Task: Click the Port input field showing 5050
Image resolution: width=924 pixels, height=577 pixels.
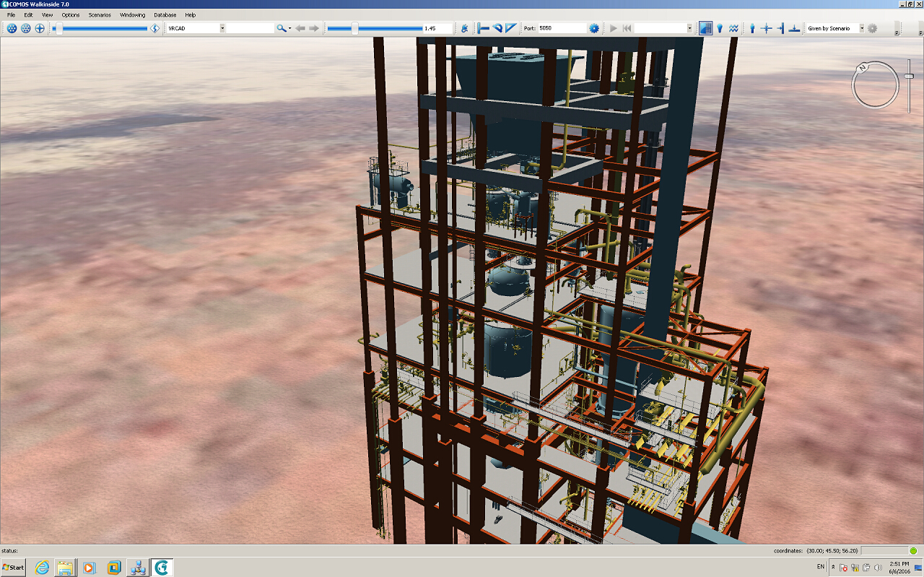Action: (561, 28)
